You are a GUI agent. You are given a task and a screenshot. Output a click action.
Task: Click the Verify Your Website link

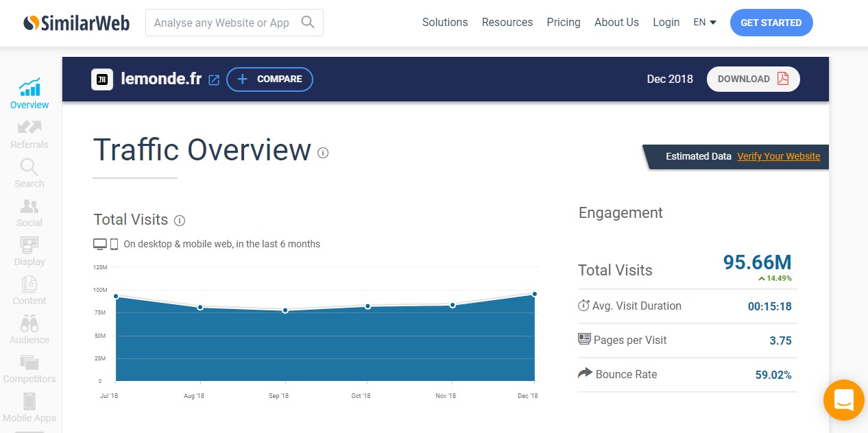coord(778,156)
